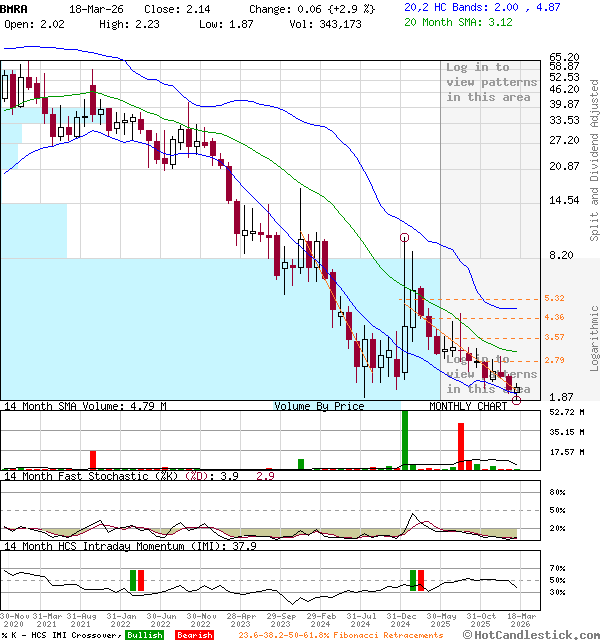Click the first green-red IMI crossover marker
Image resolution: width=600 pixels, height=640 pixels.
(x=137, y=580)
